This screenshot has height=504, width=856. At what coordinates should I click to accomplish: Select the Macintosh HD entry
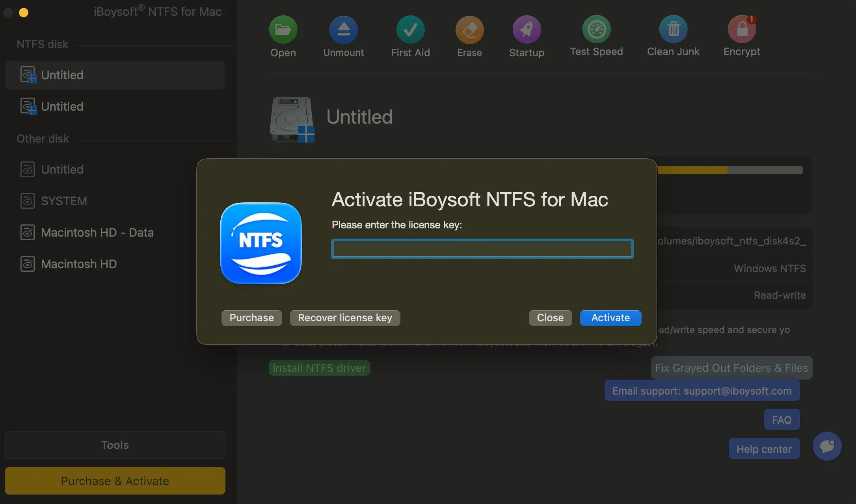pyautogui.click(x=115, y=264)
